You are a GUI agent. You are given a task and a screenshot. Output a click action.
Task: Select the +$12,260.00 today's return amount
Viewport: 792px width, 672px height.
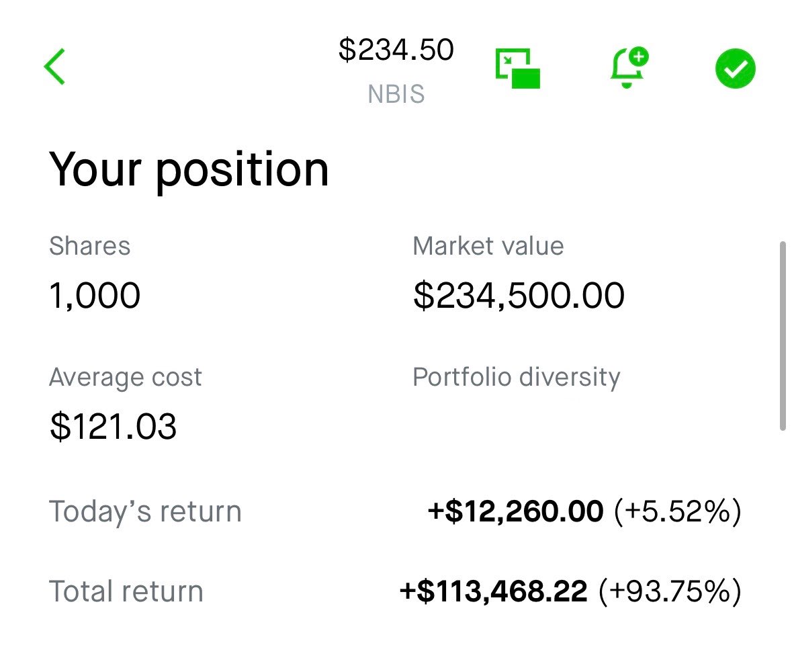[515, 511]
